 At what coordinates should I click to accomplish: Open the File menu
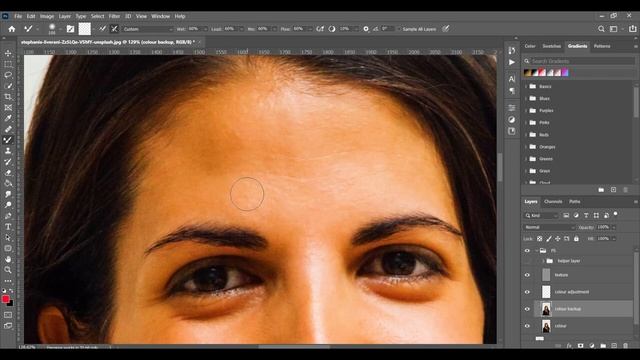click(x=18, y=16)
